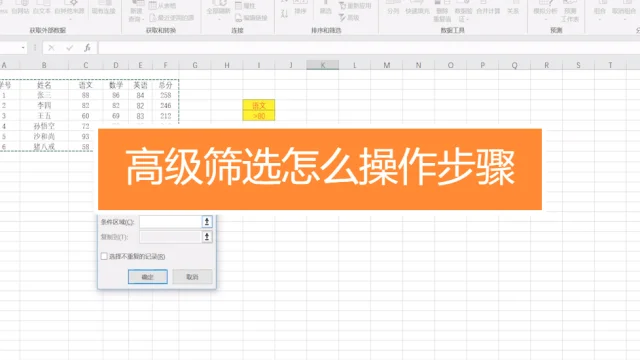The height and width of the screenshot is (360, 640).
Task: Click the 自网站 (From Web) ribbon button
Action: click(20, 7)
